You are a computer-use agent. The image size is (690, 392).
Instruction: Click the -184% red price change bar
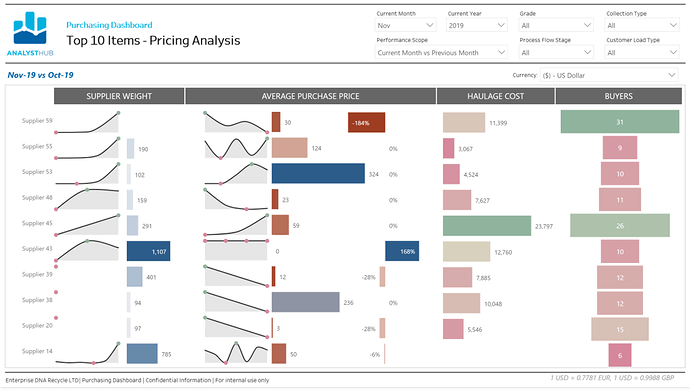click(x=366, y=123)
